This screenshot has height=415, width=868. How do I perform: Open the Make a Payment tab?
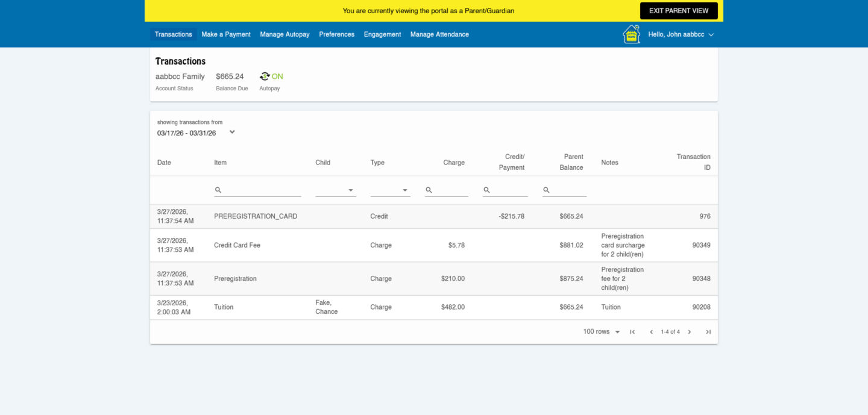[x=226, y=34]
